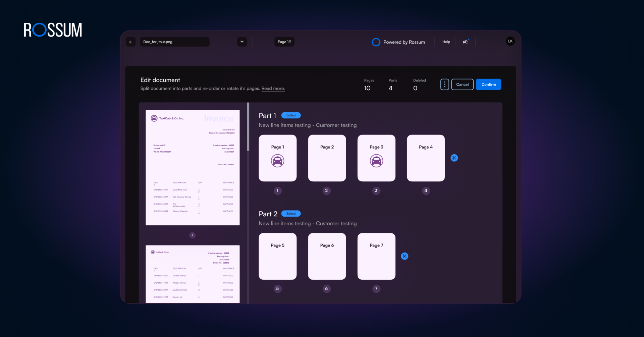644x337 pixels.
Task: Open the announcements megaphone icon
Action: pyautogui.click(x=465, y=42)
